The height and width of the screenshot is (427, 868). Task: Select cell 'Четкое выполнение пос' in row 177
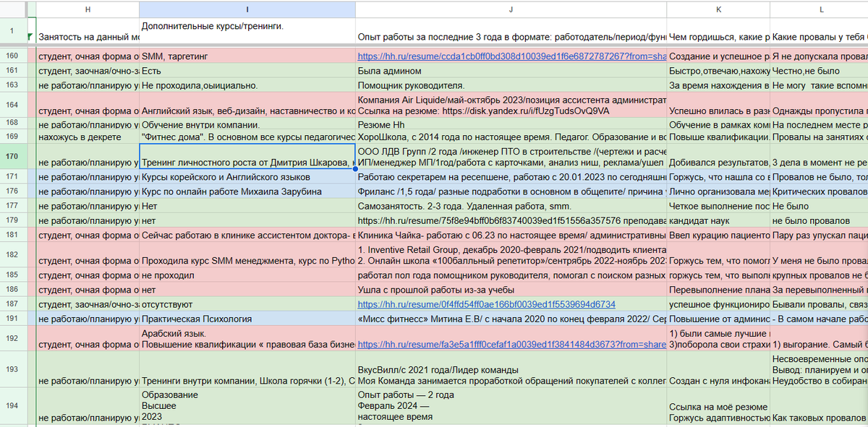[x=718, y=206]
